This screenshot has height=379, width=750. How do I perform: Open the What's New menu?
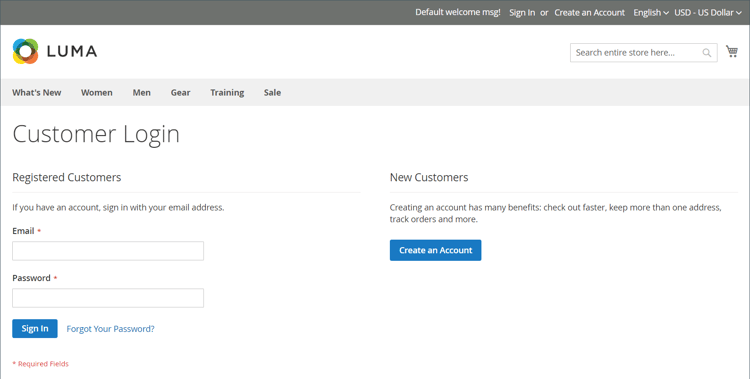click(37, 92)
